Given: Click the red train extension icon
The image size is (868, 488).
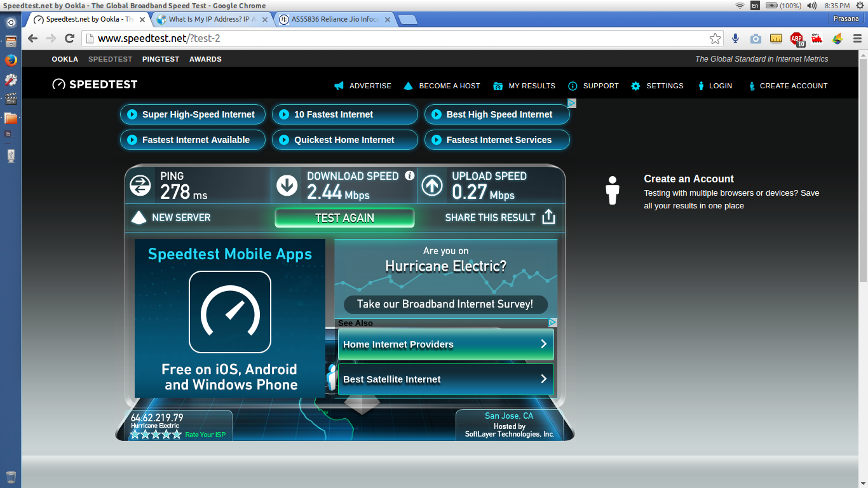Looking at the screenshot, I should pyautogui.click(x=817, y=38).
